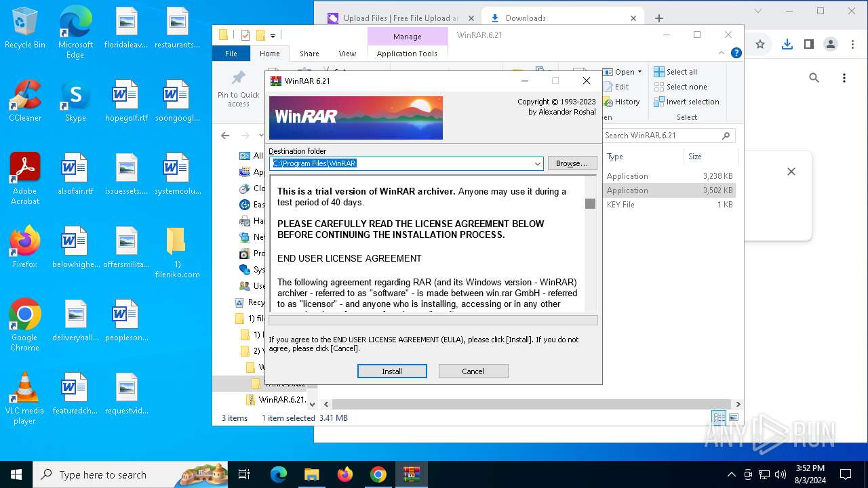Switch to Details view icon in status bar
The width and height of the screenshot is (868, 488).
click(719, 418)
